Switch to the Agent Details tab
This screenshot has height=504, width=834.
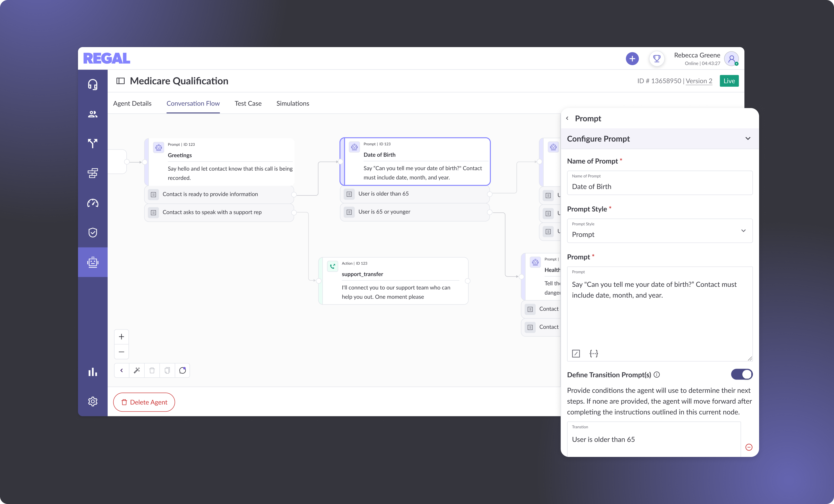(x=132, y=103)
